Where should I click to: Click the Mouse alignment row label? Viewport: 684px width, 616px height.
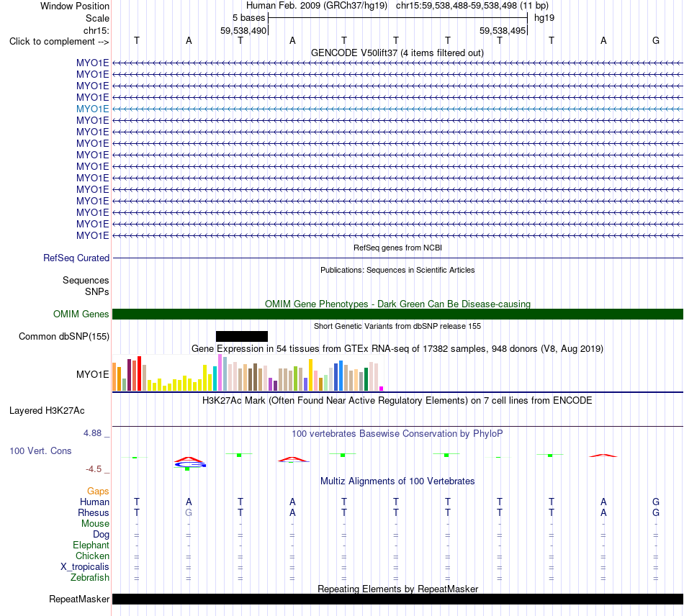[x=95, y=524]
